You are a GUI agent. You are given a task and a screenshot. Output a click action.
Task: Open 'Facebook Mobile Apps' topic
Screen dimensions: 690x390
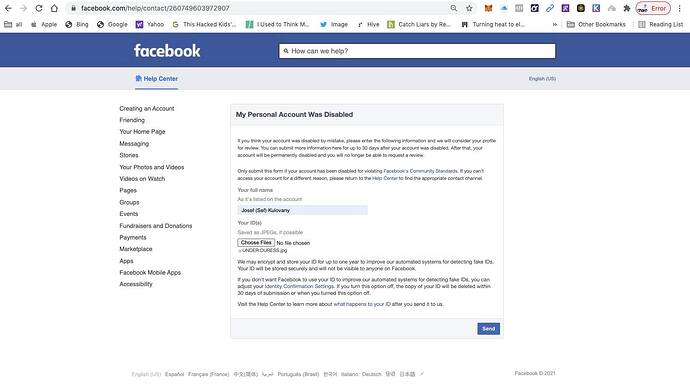(x=150, y=272)
